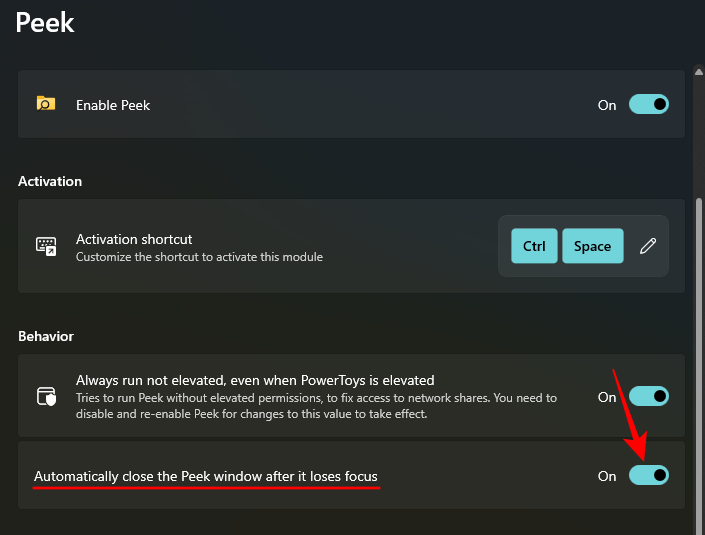Click the underlined Automatically close Peek text
This screenshot has height=535, width=705.
pos(206,476)
